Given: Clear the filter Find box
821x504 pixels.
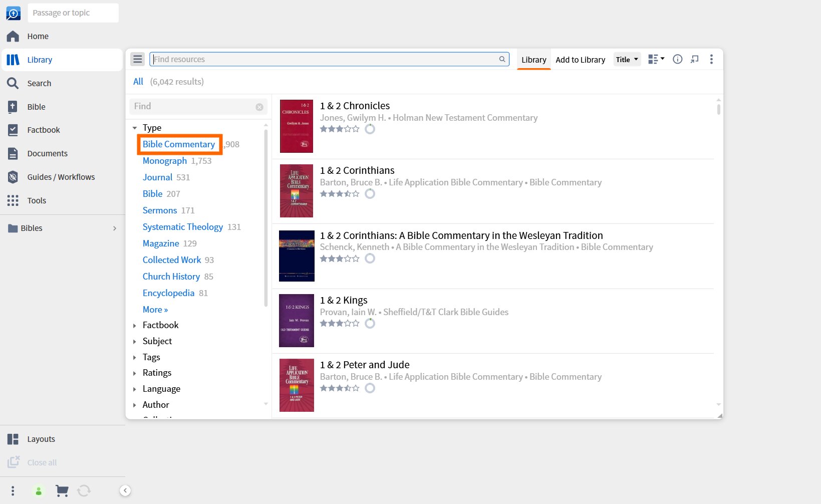Looking at the screenshot, I should (x=259, y=107).
